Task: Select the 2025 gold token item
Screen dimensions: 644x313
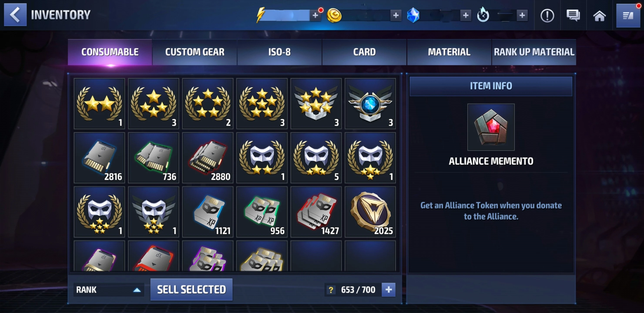Action: [370, 212]
